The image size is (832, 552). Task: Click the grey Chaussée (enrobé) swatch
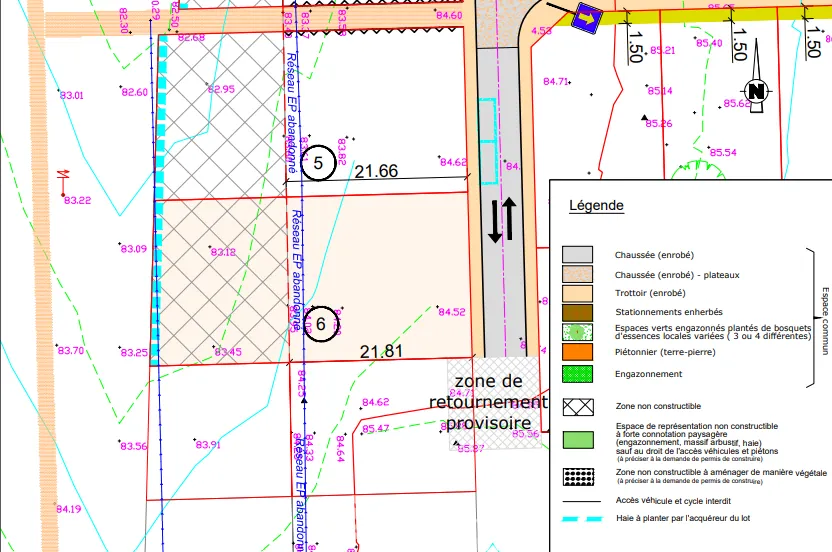(578, 254)
